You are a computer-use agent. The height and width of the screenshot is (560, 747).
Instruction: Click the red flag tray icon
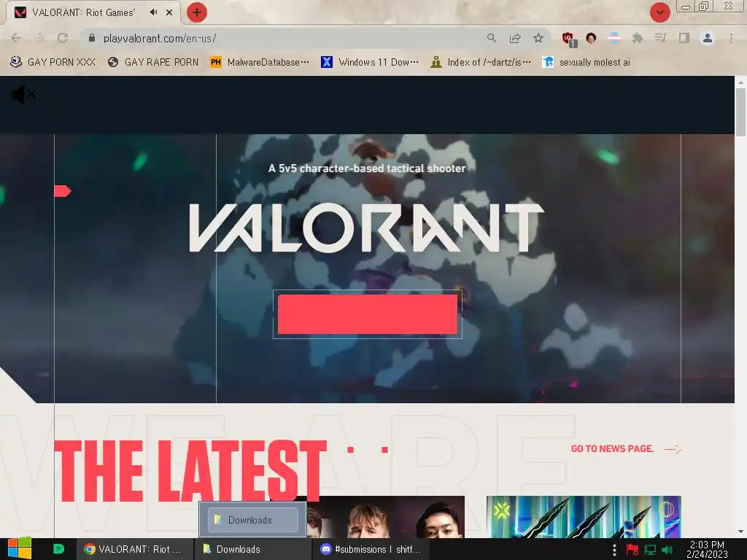tap(632, 551)
